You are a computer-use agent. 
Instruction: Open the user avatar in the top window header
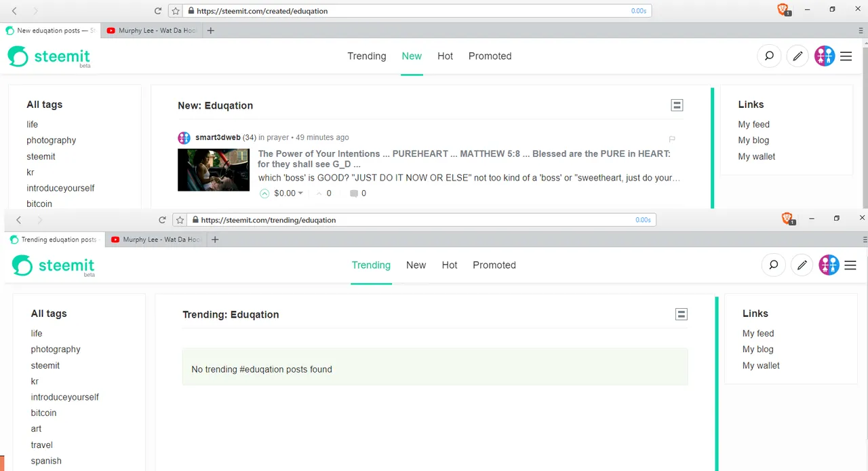coord(824,56)
